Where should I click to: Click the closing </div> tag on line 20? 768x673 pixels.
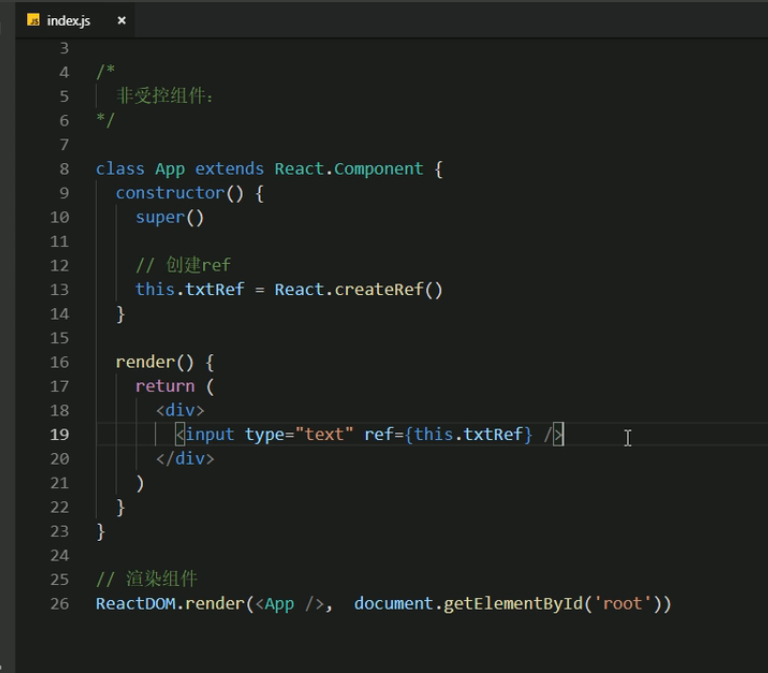point(185,458)
